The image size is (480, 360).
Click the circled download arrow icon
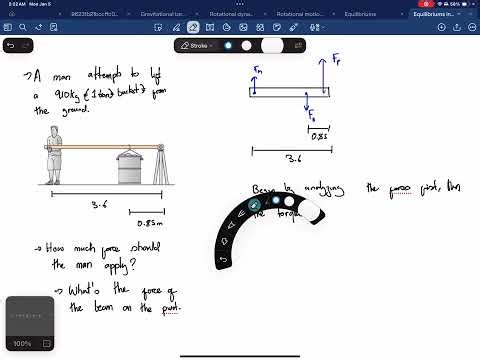coord(441,27)
